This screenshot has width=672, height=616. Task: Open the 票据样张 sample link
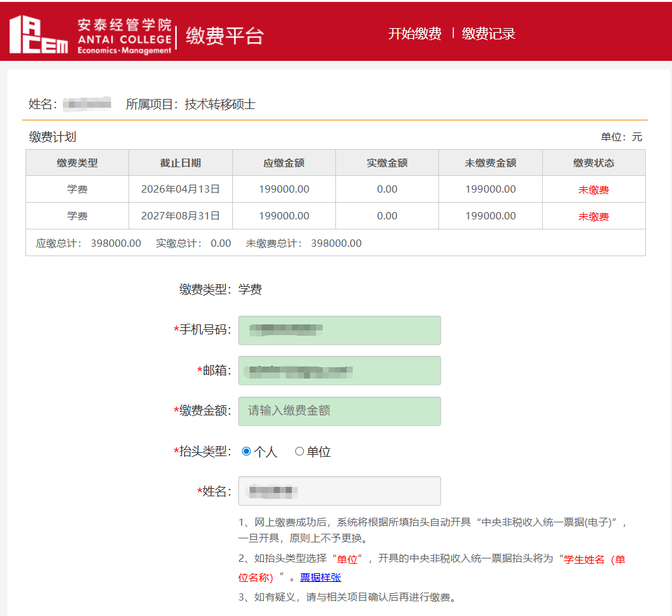coord(320,577)
